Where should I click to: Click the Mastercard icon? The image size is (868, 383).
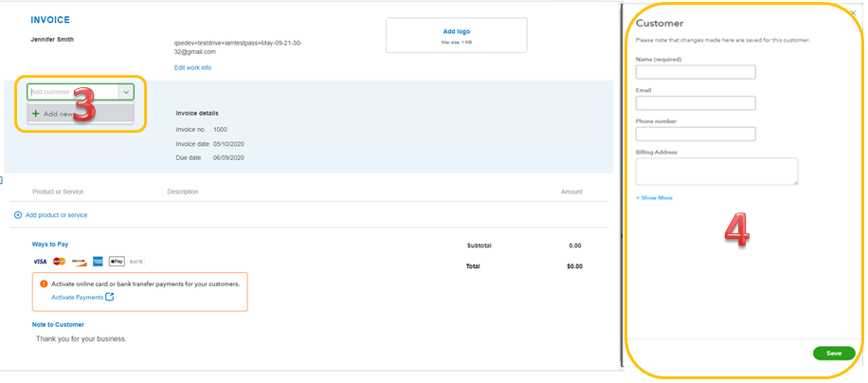pyautogui.click(x=60, y=262)
